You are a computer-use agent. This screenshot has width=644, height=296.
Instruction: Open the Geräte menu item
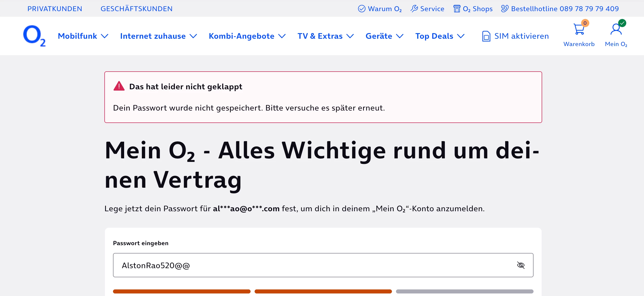pos(379,36)
